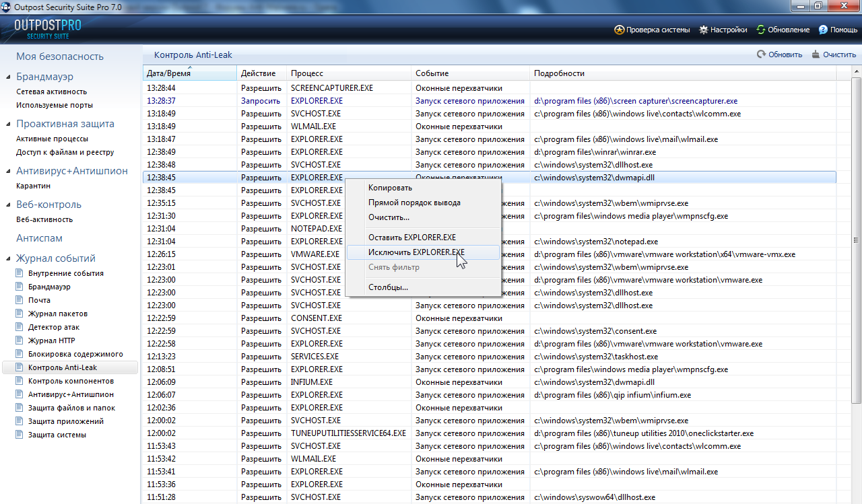Open Активные процессы in the sidebar

tap(53, 139)
